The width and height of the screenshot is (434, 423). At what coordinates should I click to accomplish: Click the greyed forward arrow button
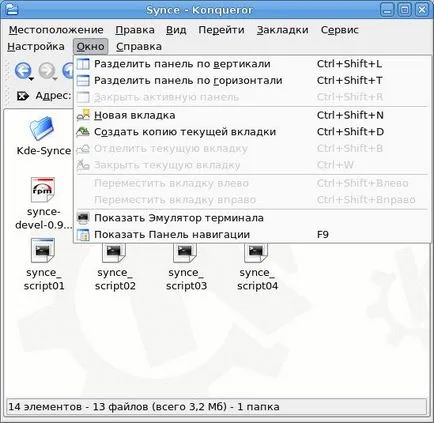click(x=46, y=71)
